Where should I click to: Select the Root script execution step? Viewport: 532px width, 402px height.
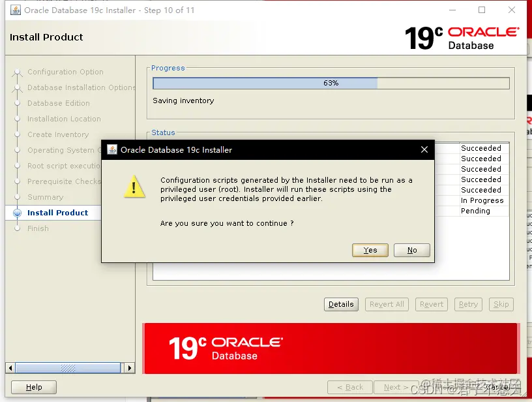(64, 166)
